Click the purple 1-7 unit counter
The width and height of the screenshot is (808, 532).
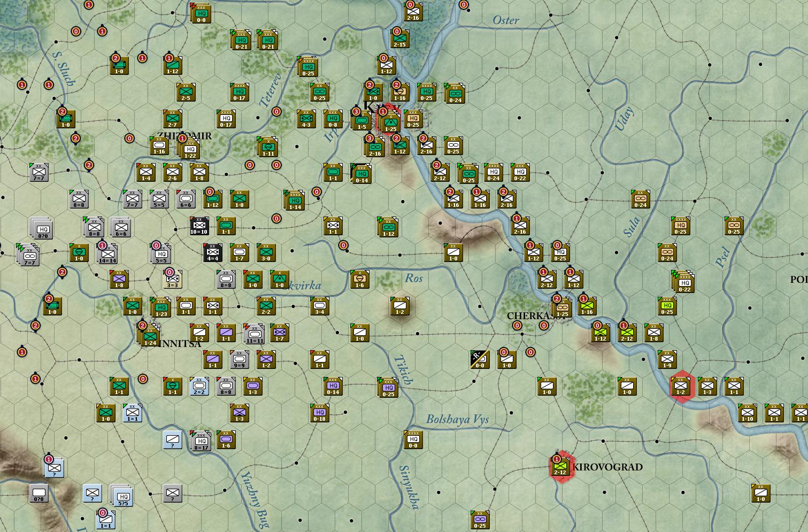[279, 333]
